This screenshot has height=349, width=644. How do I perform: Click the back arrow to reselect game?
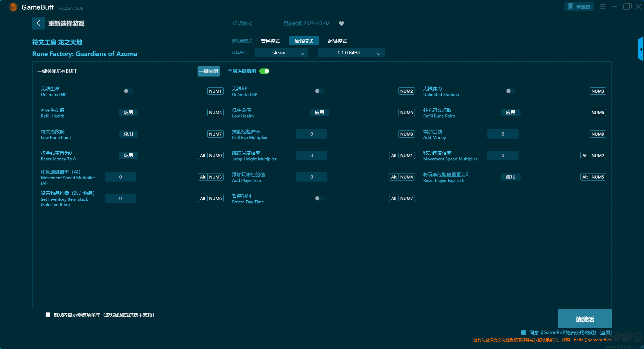tap(38, 23)
